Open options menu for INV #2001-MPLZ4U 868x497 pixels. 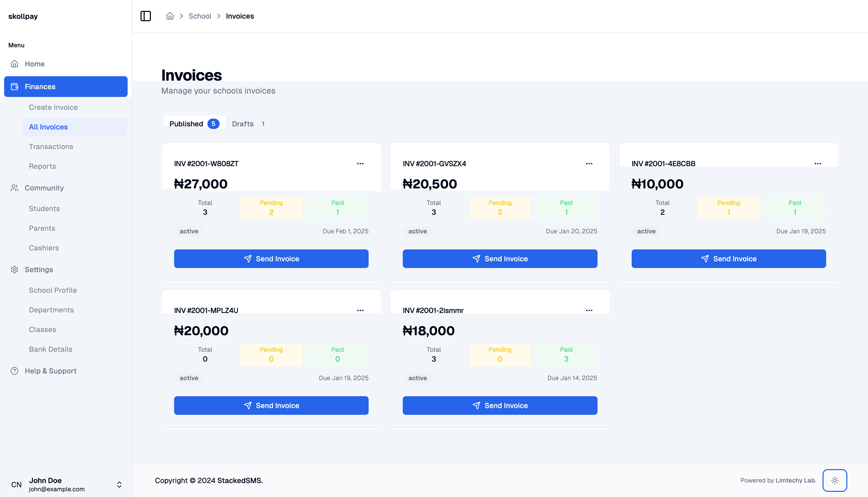(x=360, y=311)
